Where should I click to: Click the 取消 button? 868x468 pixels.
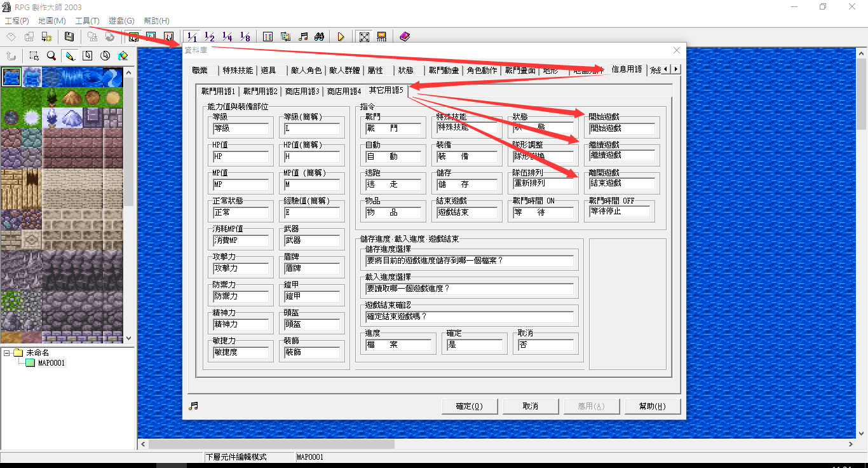(x=531, y=406)
